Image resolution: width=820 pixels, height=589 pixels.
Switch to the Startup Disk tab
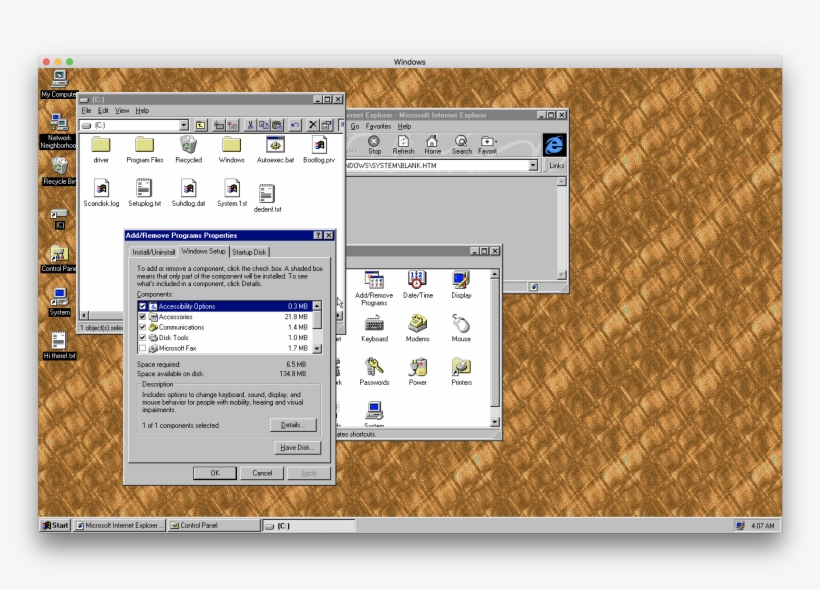click(249, 252)
